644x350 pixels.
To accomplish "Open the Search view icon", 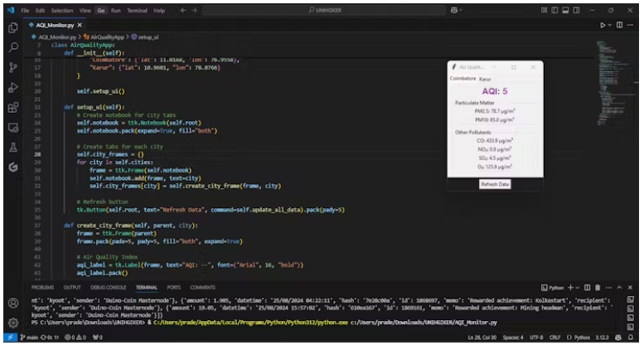I will coord(12,46).
